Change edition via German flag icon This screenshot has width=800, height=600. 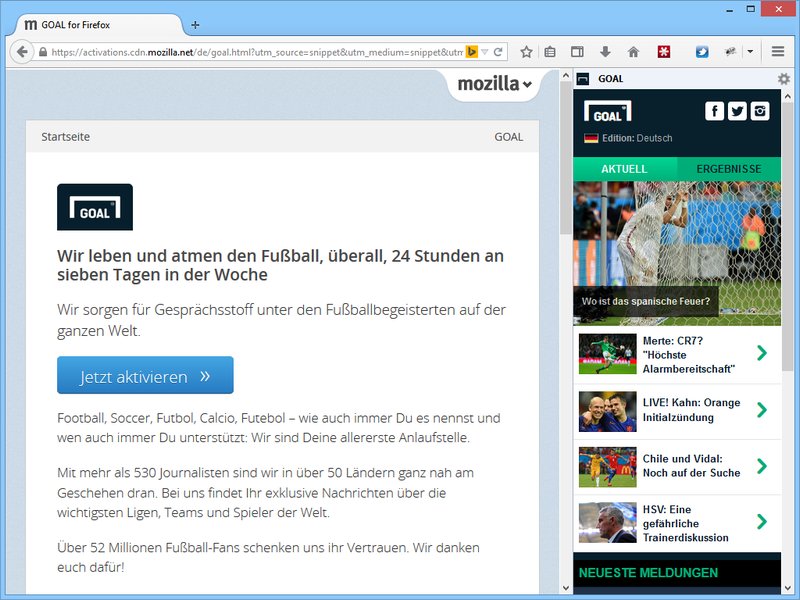591,138
